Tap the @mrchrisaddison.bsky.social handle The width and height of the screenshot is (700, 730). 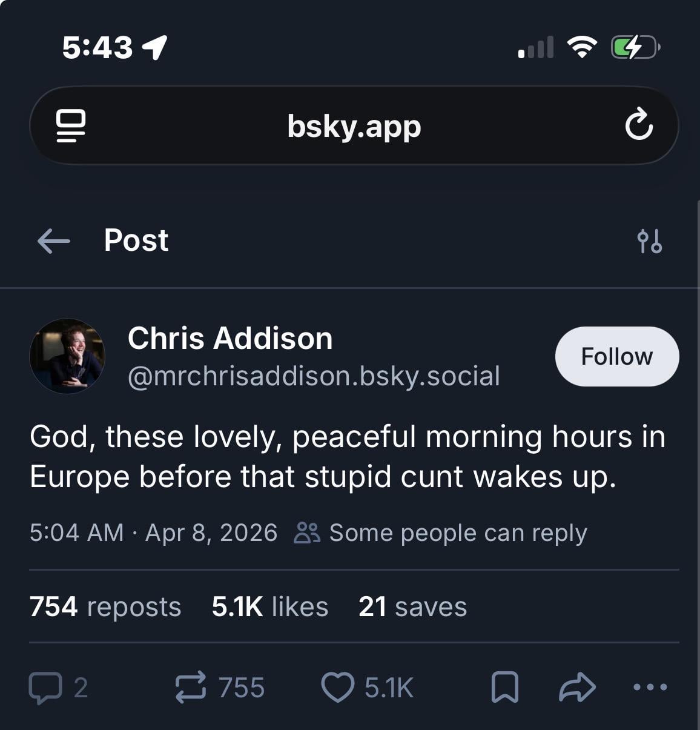(x=314, y=376)
